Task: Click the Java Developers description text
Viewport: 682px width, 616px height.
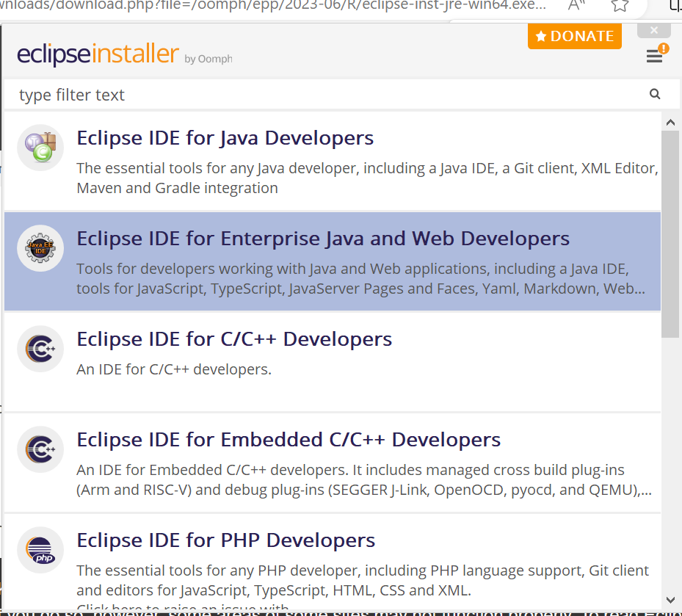Action: 368,178
